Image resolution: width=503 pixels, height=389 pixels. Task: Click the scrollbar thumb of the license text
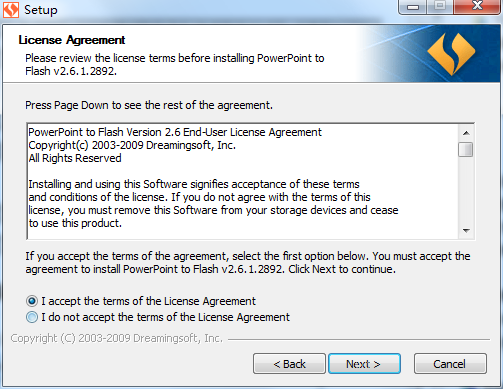click(466, 149)
